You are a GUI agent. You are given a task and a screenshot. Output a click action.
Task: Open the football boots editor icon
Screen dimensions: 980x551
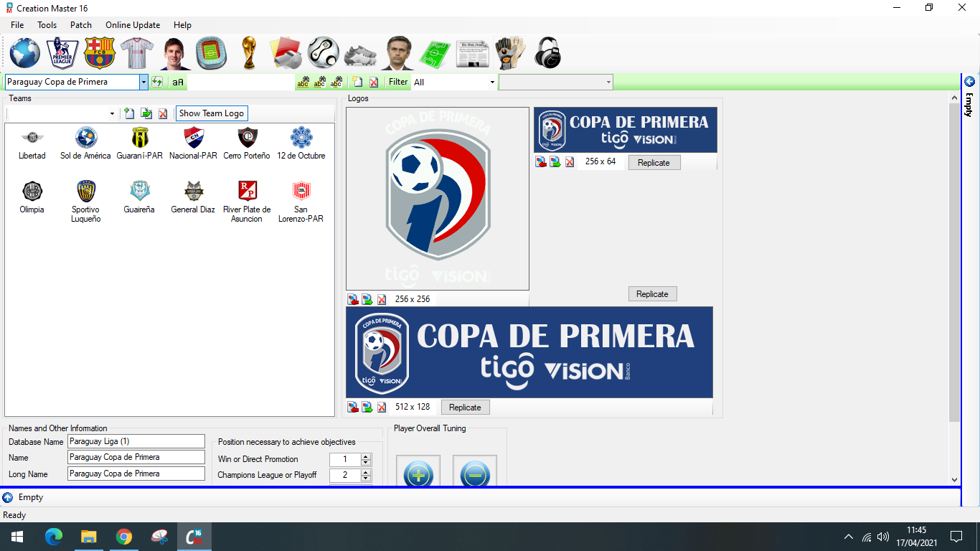point(360,55)
